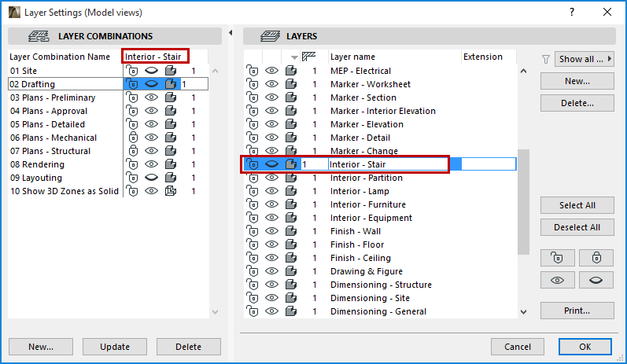Screen dimensions: 627x364
Task: Click the Interior - Stair layer name field
Action: (x=385, y=164)
